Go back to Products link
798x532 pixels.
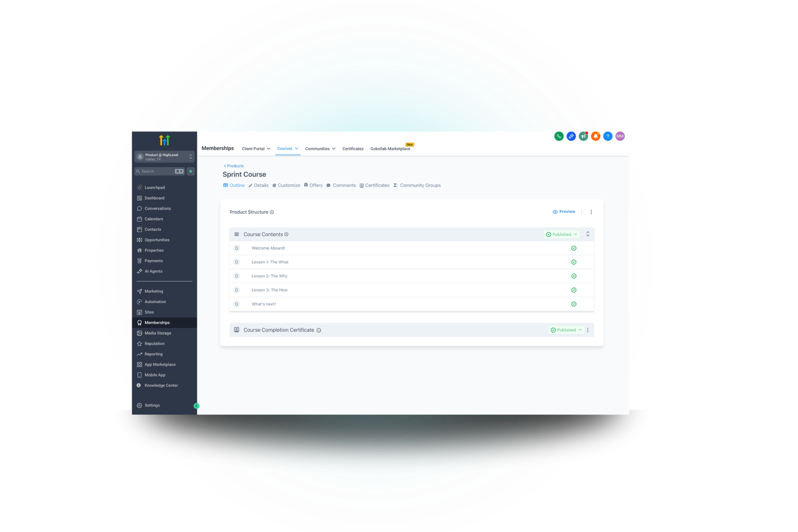click(234, 166)
